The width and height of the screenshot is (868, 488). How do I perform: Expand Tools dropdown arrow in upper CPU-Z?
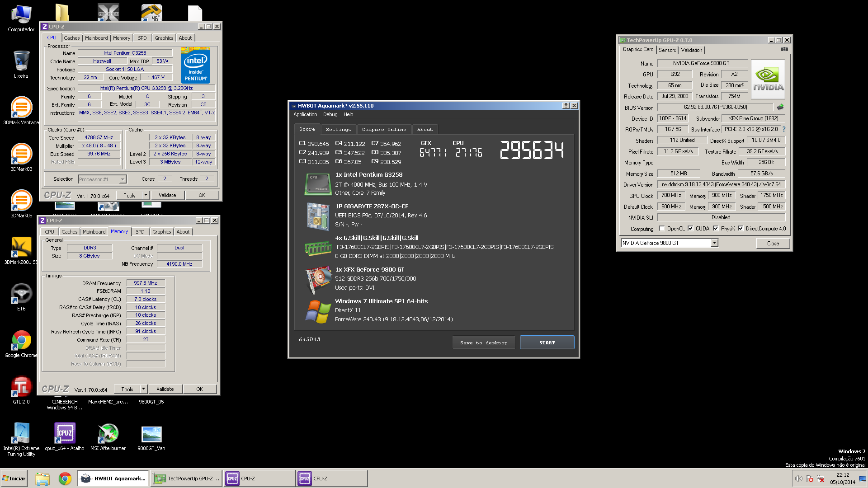[x=146, y=195]
